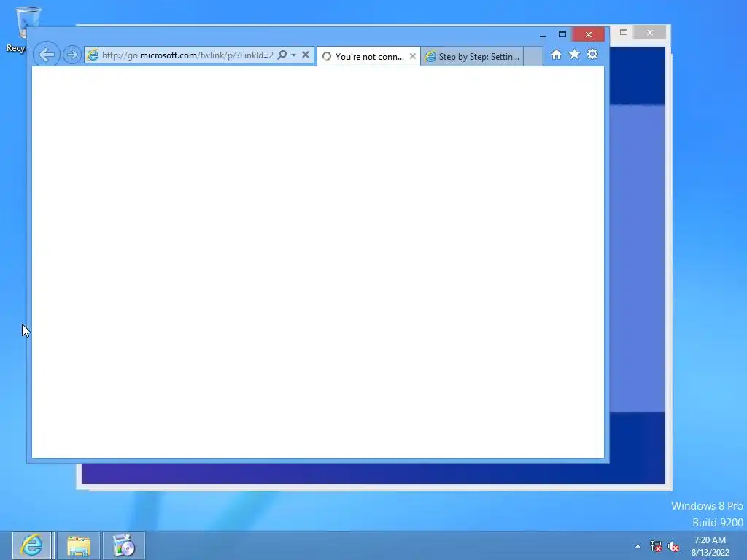Image resolution: width=747 pixels, height=560 pixels.
Task: Show hidden icons in the system tray
Action: point(638,546)
